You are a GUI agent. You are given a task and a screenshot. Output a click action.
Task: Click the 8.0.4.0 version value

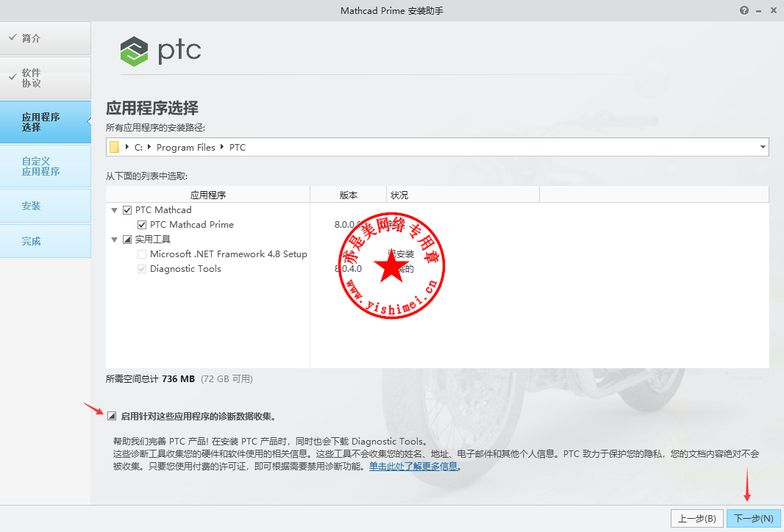[348, 269]
